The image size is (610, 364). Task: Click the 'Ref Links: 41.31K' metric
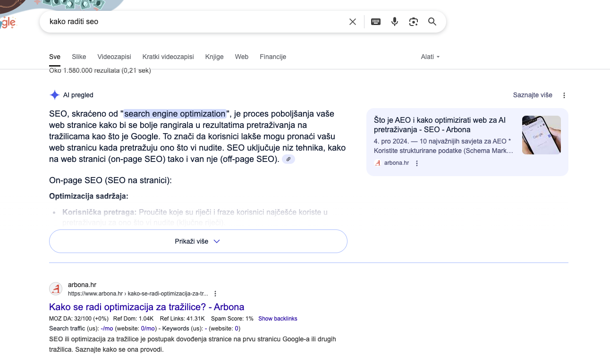[x=182, y=319]
